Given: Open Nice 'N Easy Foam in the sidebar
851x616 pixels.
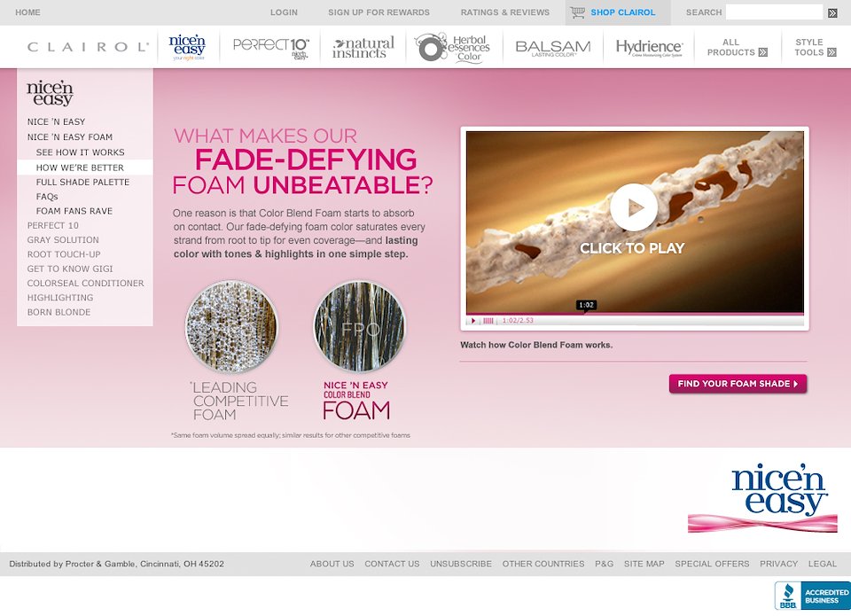Looking at the screenshot, I should coord(70,136).
